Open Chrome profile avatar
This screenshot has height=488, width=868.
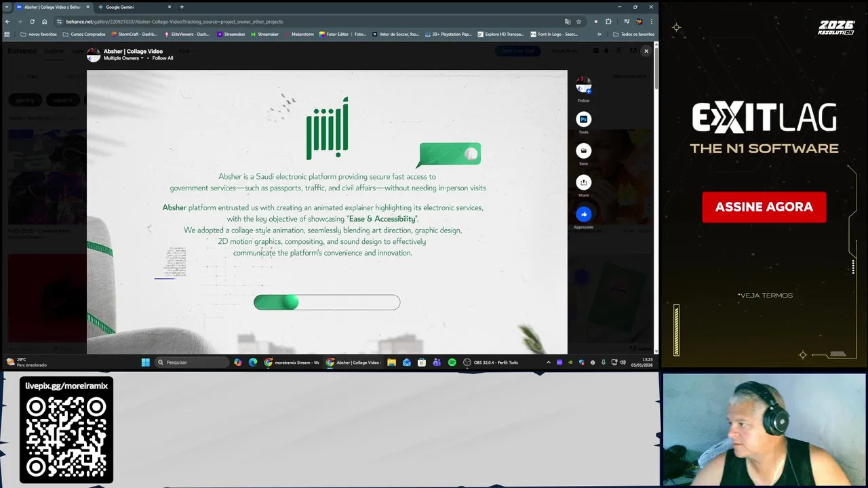(x=639, y=22)
